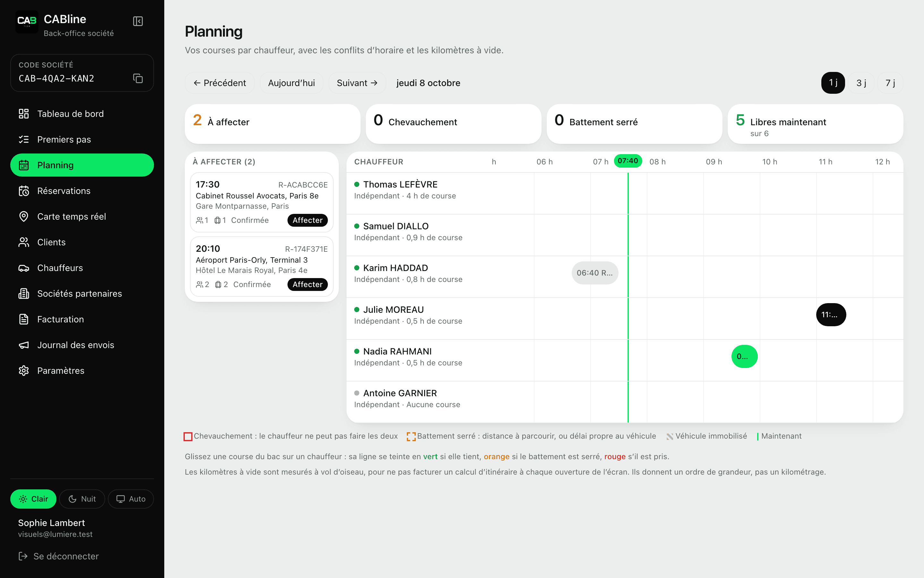Click the 07:40 current time marker
The image size is (924, 578).
pyautogui.click(x=628, y=161)
